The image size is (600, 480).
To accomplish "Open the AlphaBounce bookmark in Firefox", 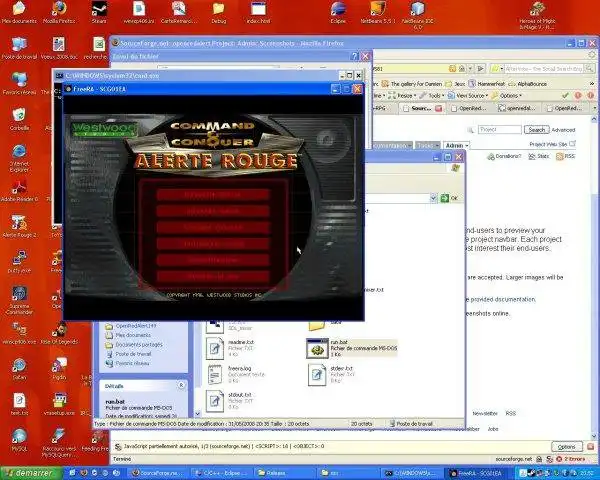I will pos(528,83).
